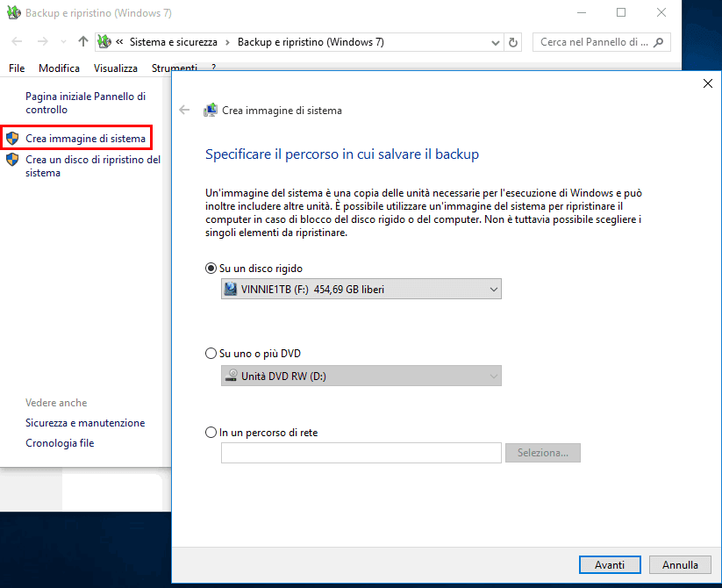Open Crea un disco di ripristino del sistema
The width and height of the screenshot is (722, 588).
click(93, 166)
